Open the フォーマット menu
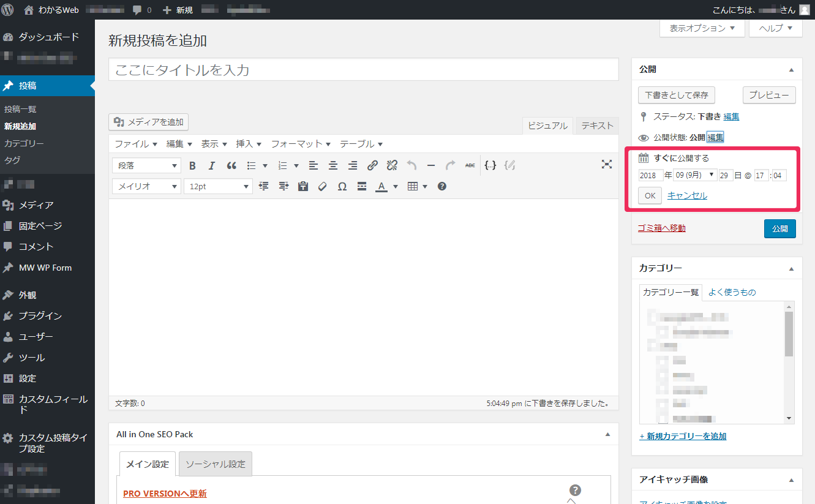Image resolution: width=815 pixels, height=504 pixels. (x=301, y=144)
